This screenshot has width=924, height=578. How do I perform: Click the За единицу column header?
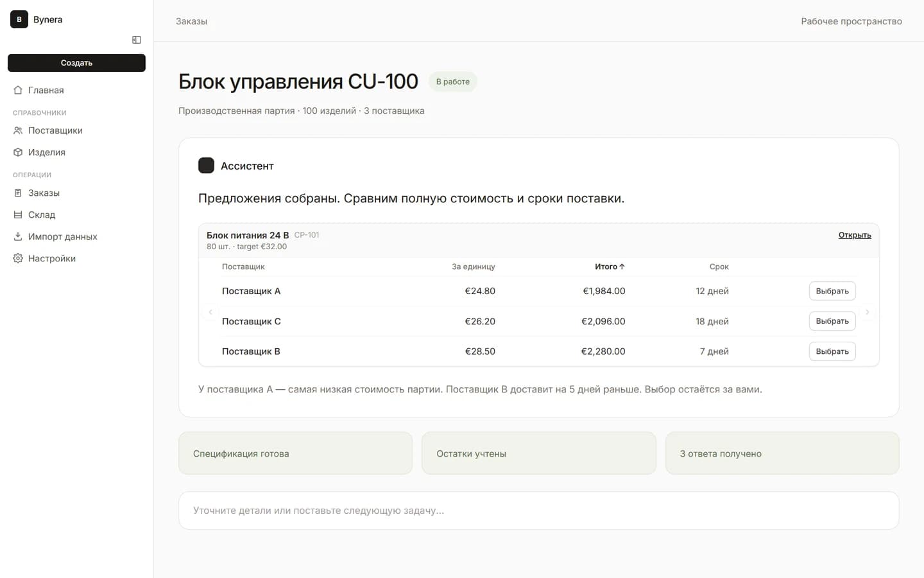coord(474,267)
